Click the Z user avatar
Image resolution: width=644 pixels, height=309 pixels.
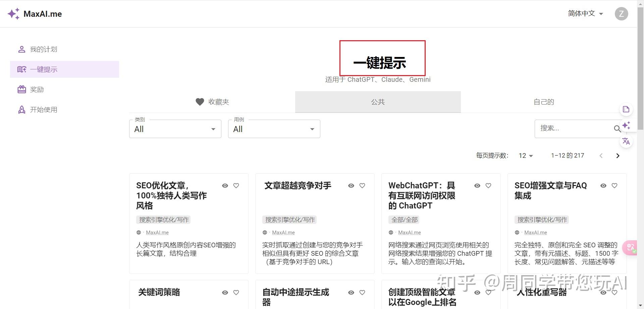pyautogui.click(x=622, y=13)
